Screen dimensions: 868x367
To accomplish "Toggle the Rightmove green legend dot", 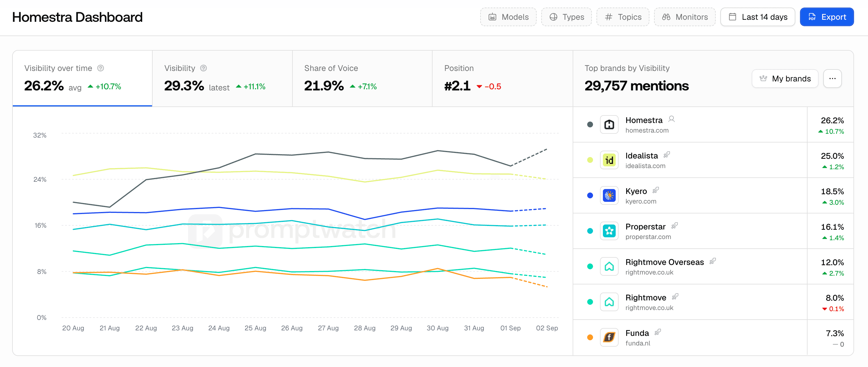I will pos(590,302).
